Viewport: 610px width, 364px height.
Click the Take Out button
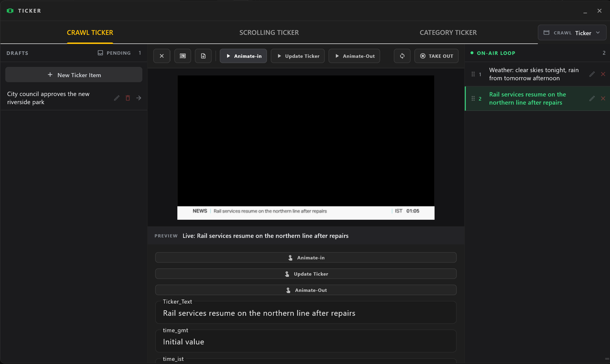[x=436, y=56]
